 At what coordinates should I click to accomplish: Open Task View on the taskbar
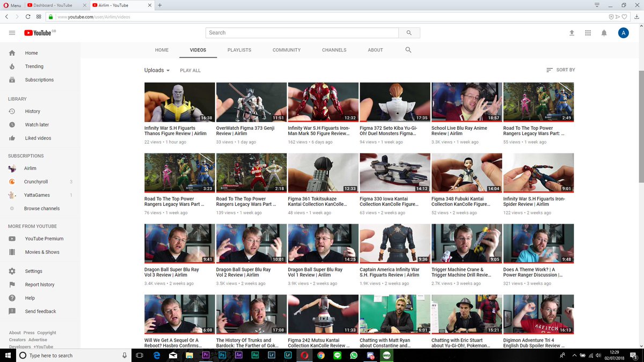pos(140,356)
